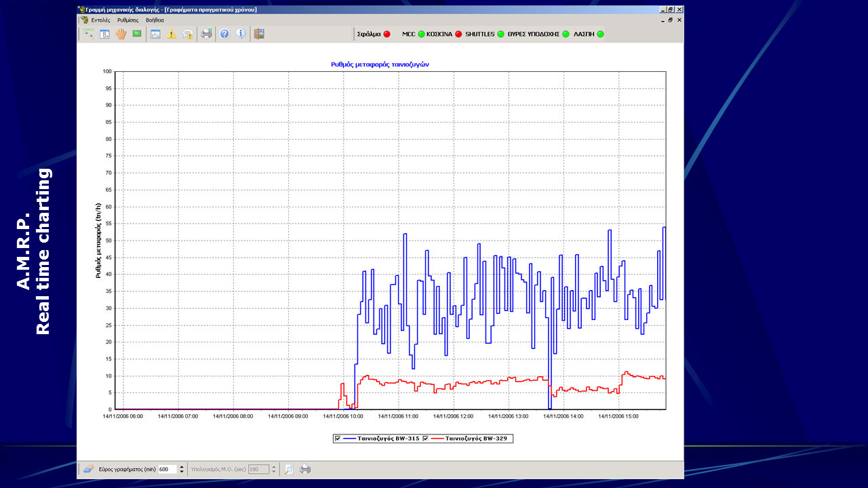
Task: Click the exit door toolbar icon
Action: (259, 34)
